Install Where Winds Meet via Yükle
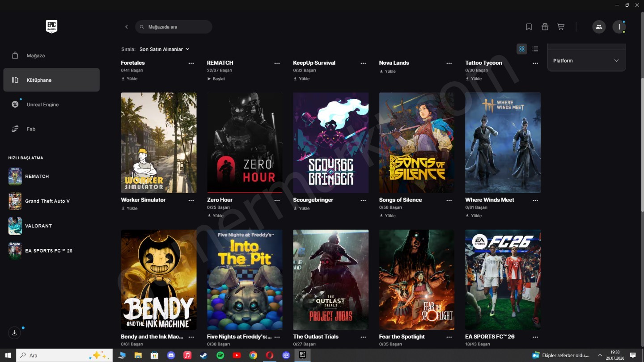The height and width of the screenshot is (362, 644). 474,215
